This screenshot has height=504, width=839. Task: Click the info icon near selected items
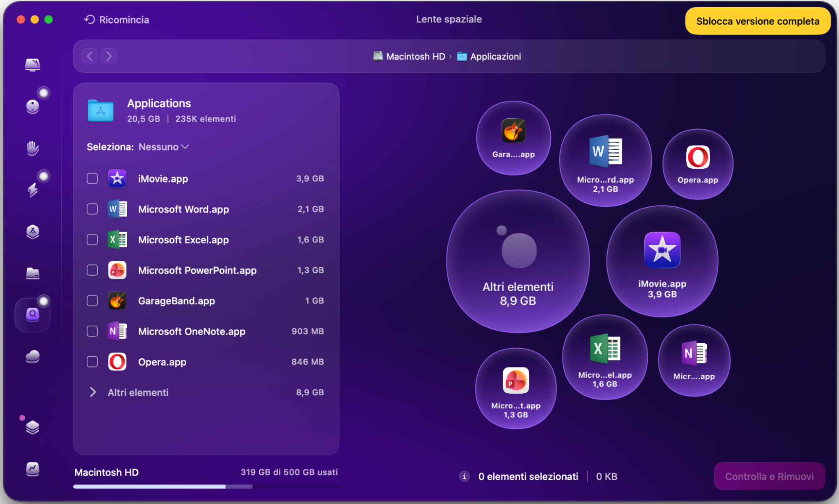[464, 476]
